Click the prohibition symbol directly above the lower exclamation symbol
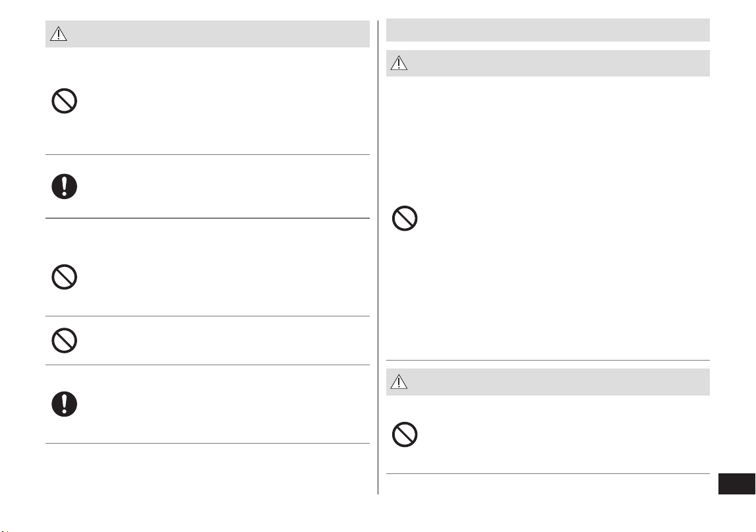The width and height of the screenshot is (756, 532). click(x=64, y=341)
